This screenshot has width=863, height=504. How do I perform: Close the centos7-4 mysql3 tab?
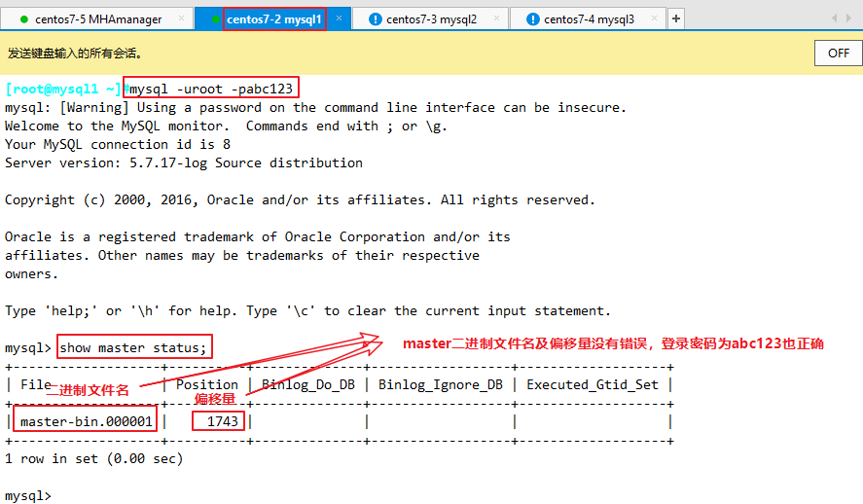pos(654,18)
